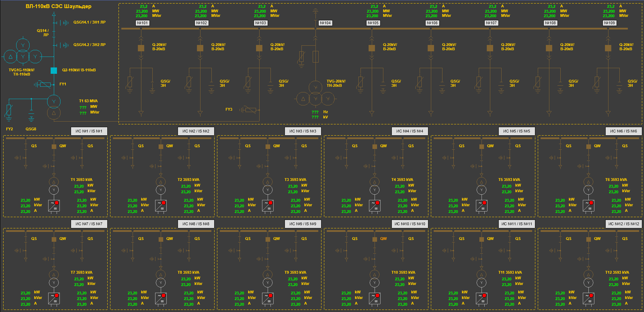
Task: Click the Q-20kV breaker under feeder №107
Action: [x=490, y=48]
